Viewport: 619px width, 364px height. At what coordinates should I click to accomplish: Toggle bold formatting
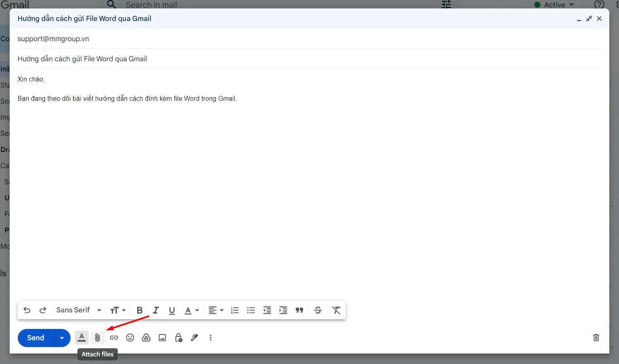(x=140, y=310)
